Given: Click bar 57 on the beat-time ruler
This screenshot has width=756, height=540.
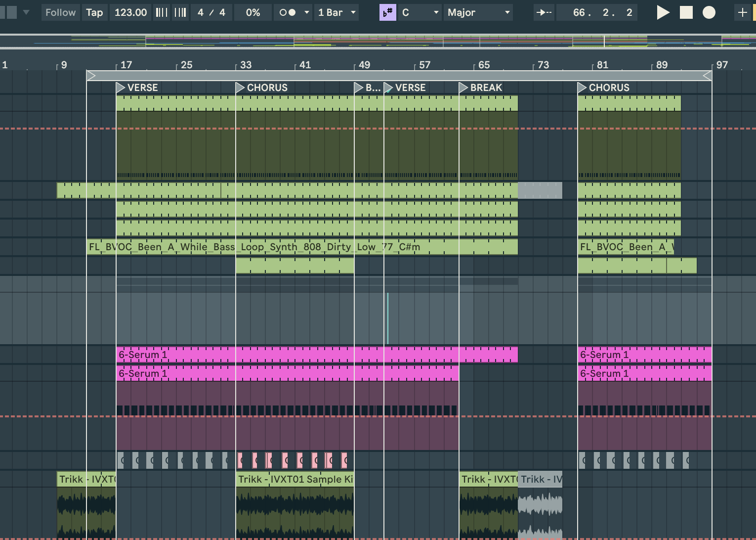Looking at the screenshot, I should pyautogui.click(x=424, y=65).
